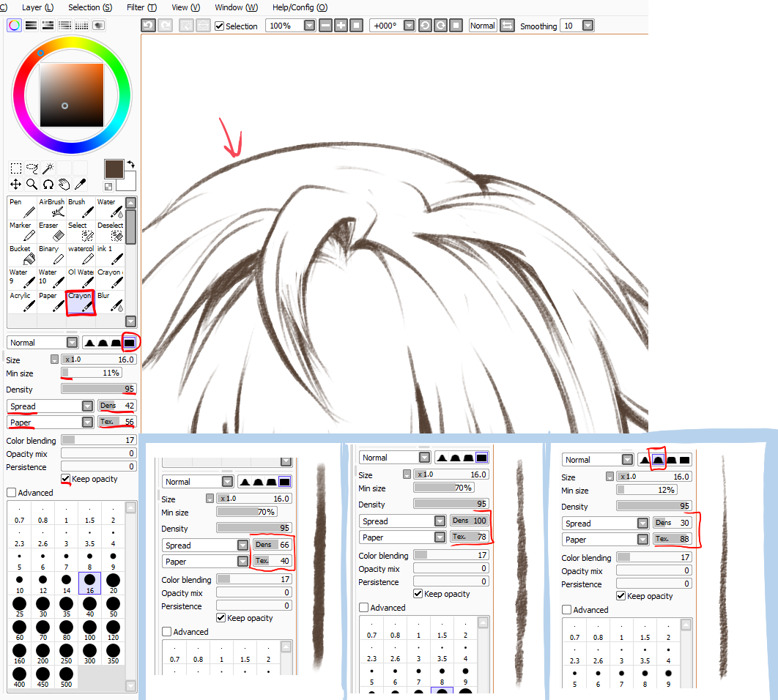Toggle Keep opacity in the Dens 100 panel
778x700 pixels.
point(418,594)
